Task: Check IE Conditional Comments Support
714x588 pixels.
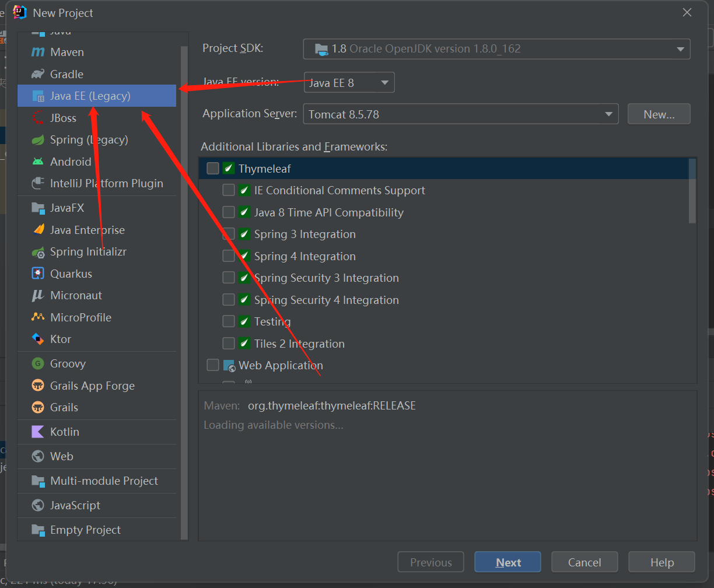Action: [229, 190]
